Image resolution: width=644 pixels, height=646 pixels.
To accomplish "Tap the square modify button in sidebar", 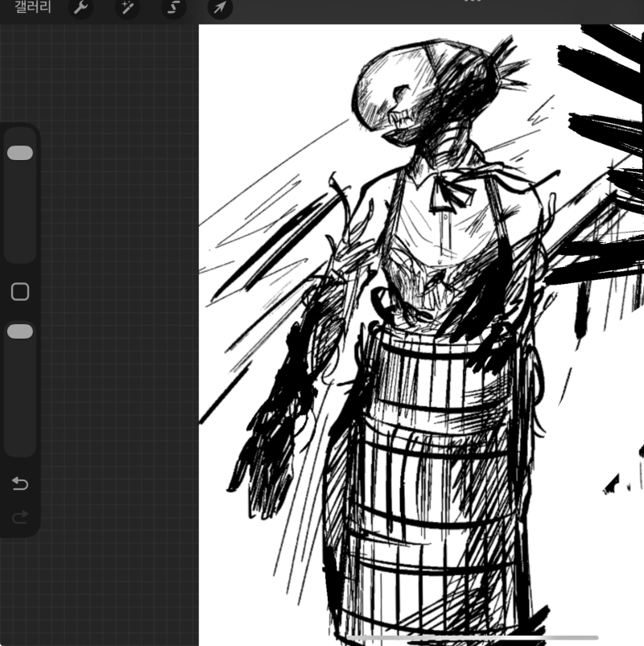I will (20, 292).
